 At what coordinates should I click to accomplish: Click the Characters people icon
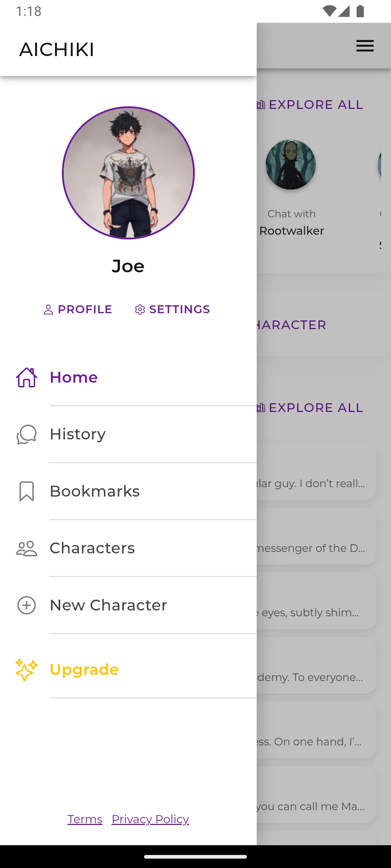[x=26, y=548]
